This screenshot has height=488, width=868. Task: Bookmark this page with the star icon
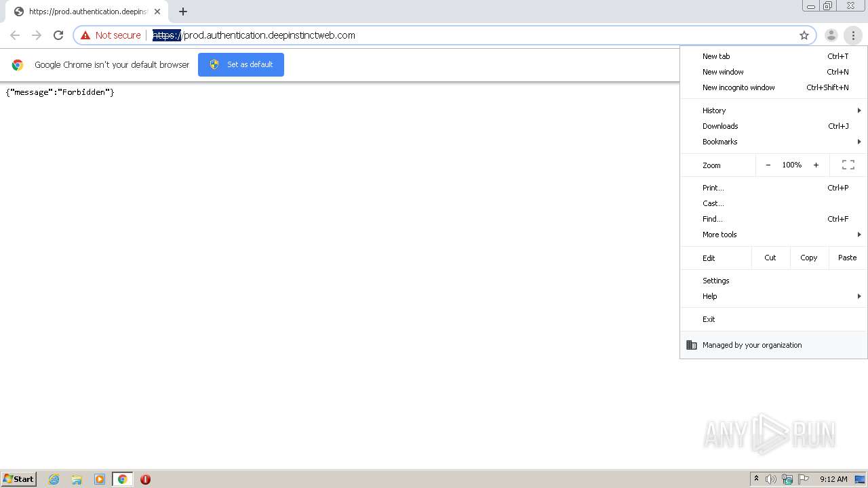pyautogui.click(x=804, y=35)
